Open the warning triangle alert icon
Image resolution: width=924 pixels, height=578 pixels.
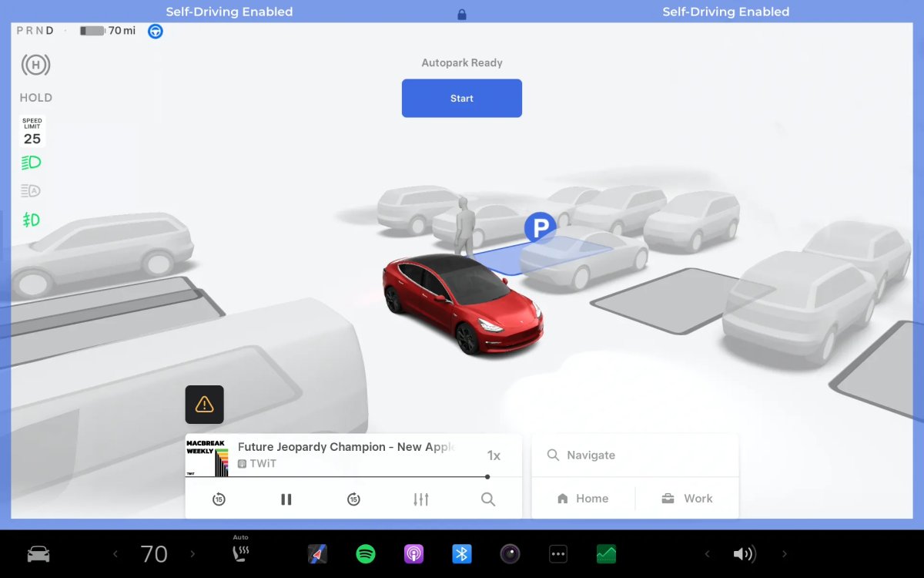coord(204,404)
